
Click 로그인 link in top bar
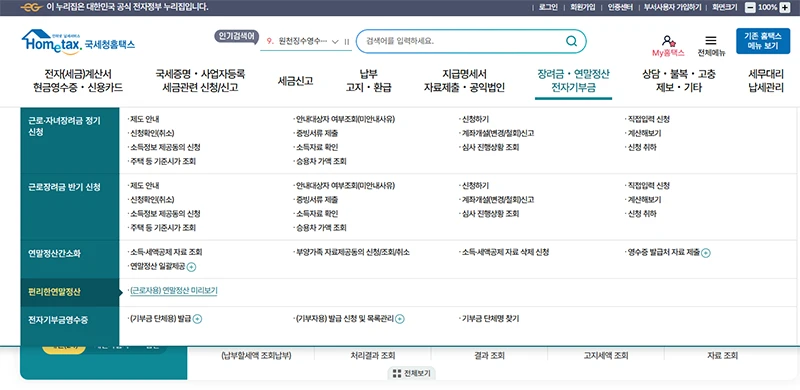(x=548, y=7)
